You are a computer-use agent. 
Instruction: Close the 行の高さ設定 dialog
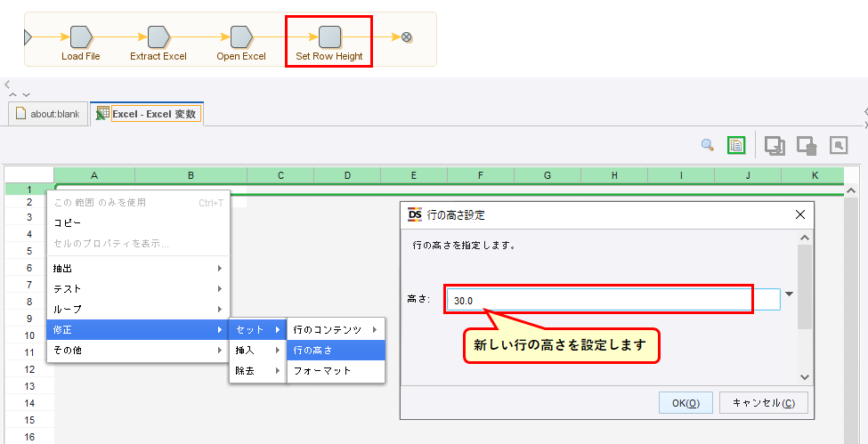coord(800,214)
